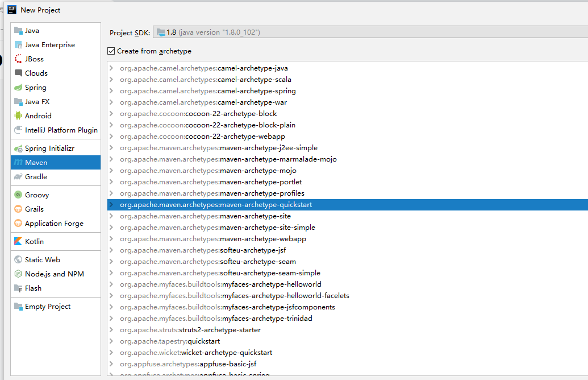The height and width of the screenshot is (380, 588).
Task: Expand struts2-archetype-starter node
Action: [x=111, y=330]
